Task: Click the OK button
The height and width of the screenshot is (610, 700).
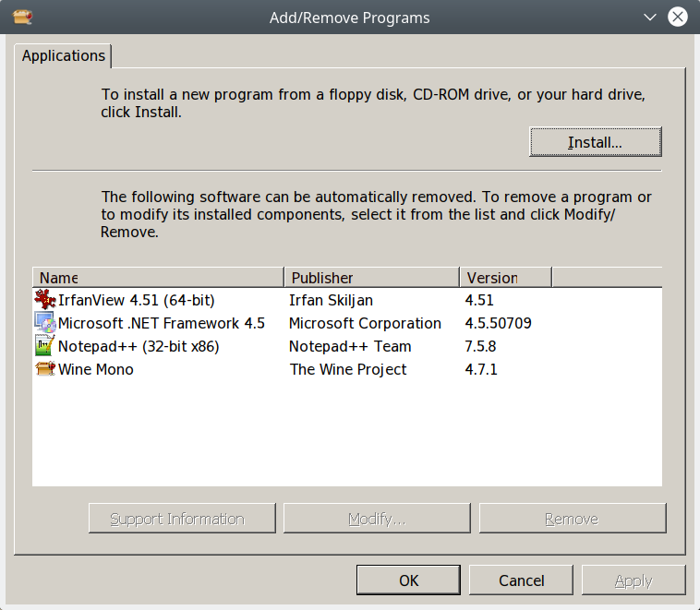Action: (x=408, y=580)
